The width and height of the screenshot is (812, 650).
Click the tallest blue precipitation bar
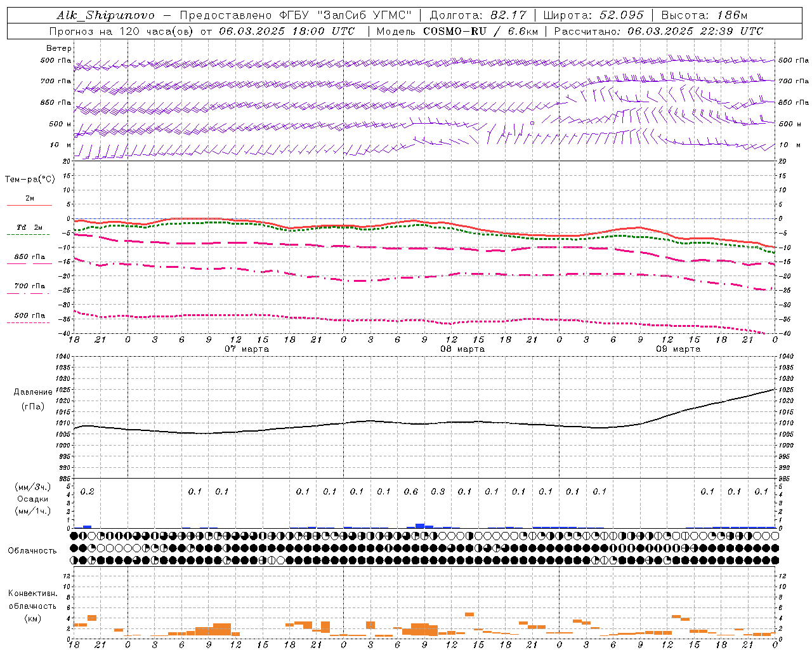coord(420,526)
